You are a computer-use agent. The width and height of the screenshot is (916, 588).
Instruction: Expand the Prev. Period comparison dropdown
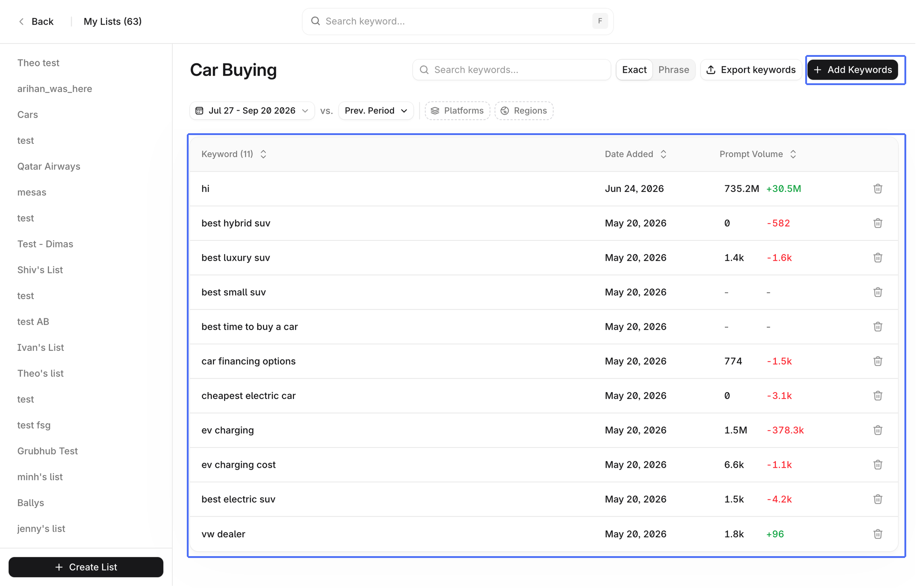376,111
